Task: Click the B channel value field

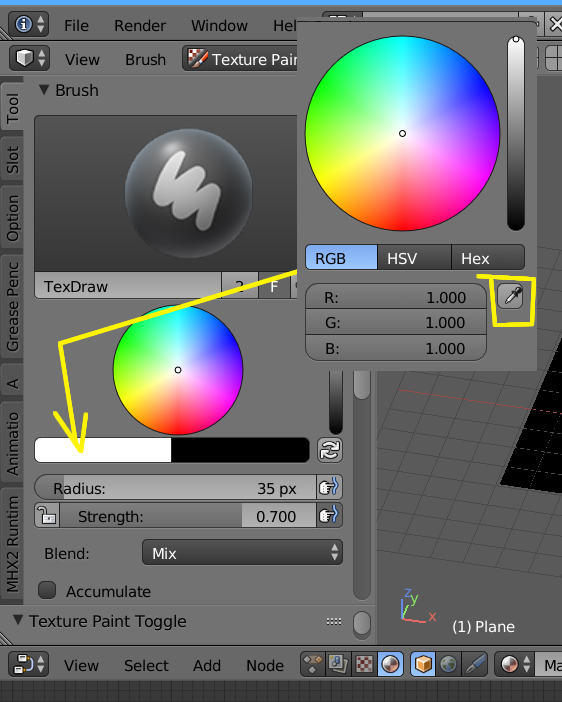Action: tap(396, 348)
